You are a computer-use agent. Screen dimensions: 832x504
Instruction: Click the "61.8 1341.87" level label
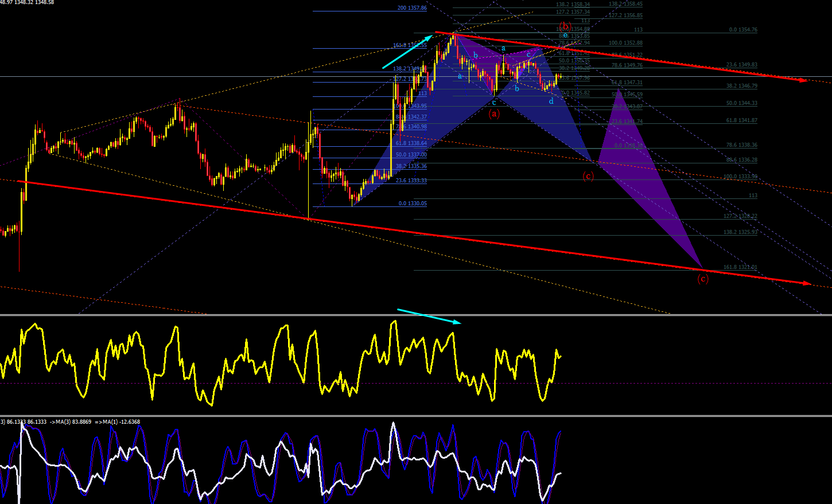[x=742, y=120]
